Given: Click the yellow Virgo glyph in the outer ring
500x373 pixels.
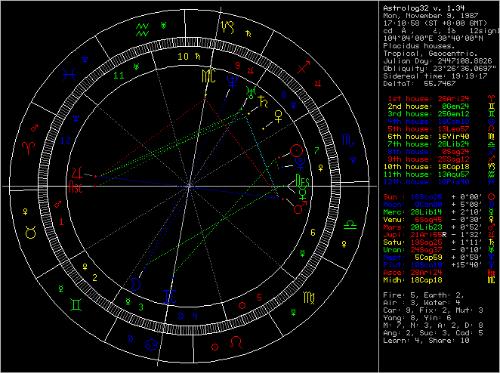Looking at the screenshot, I should click(309, 298).
